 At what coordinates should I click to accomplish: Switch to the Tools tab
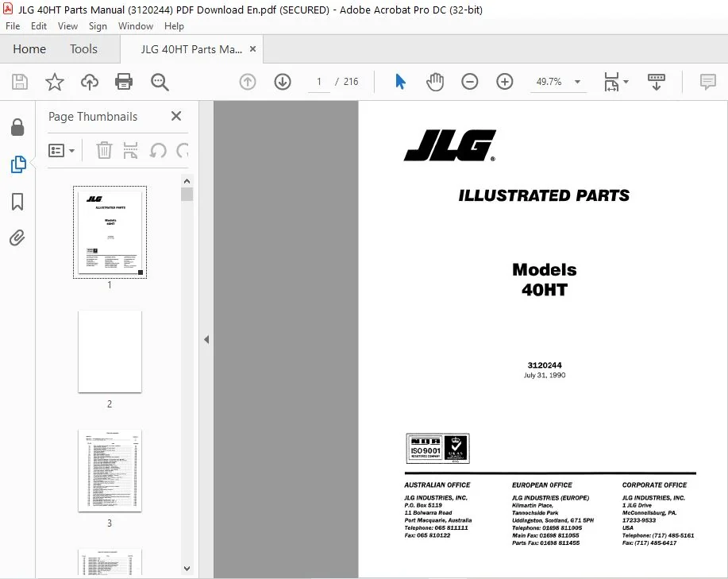83,48
